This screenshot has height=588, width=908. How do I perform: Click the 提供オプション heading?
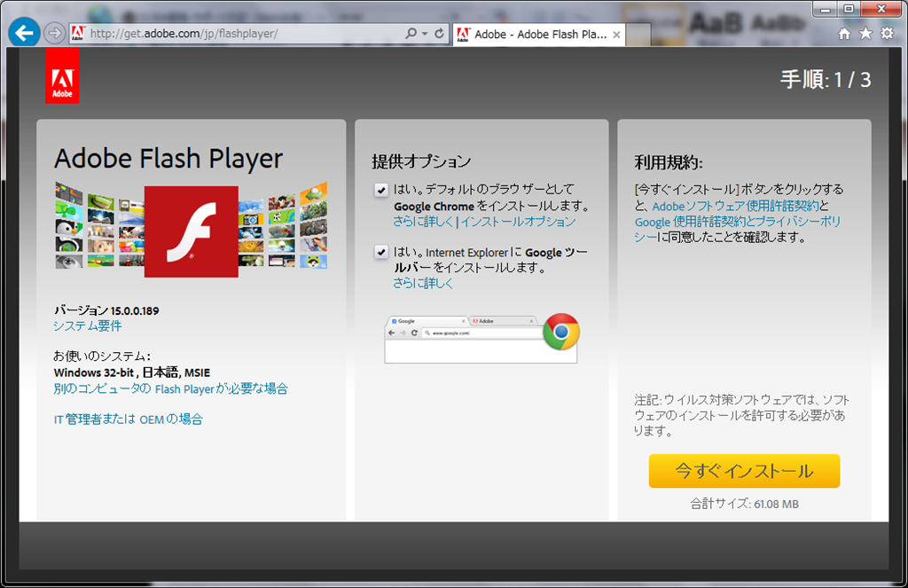(421, 161)
